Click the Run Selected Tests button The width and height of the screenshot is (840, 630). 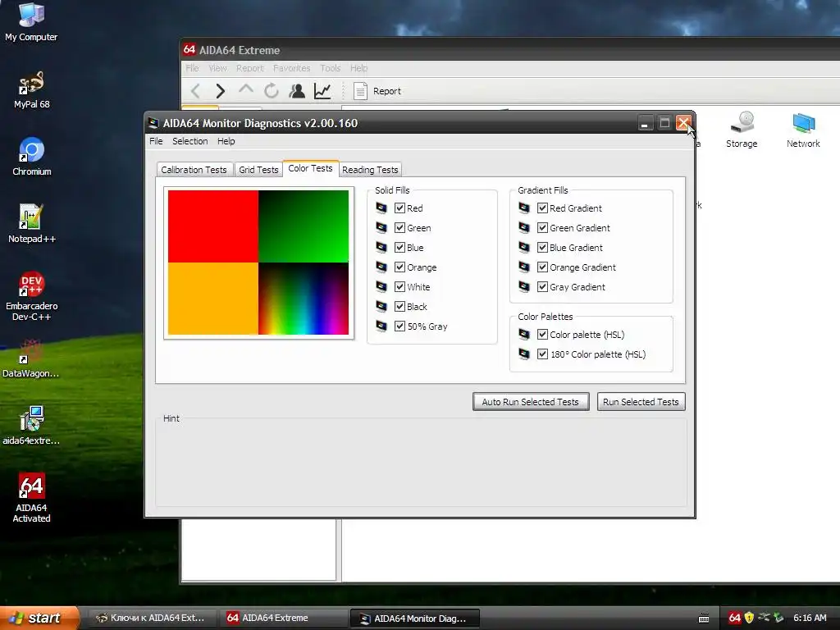click(641, 402)
